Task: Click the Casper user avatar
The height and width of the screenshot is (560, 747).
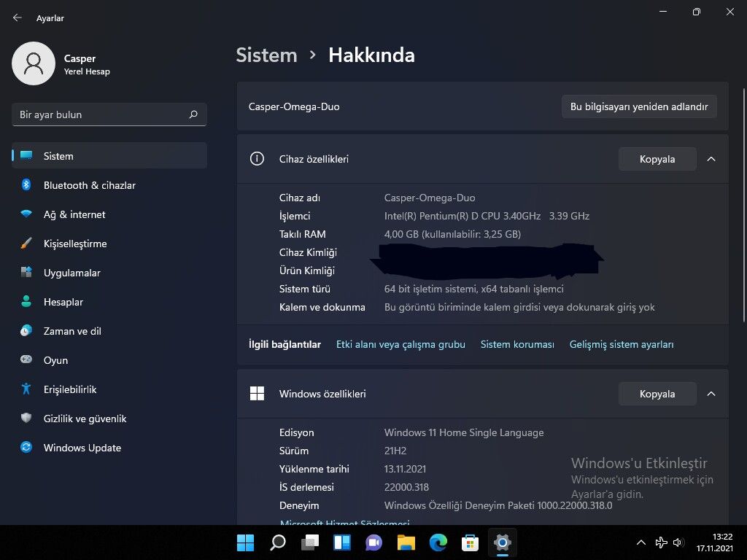Action: [34, 63]
